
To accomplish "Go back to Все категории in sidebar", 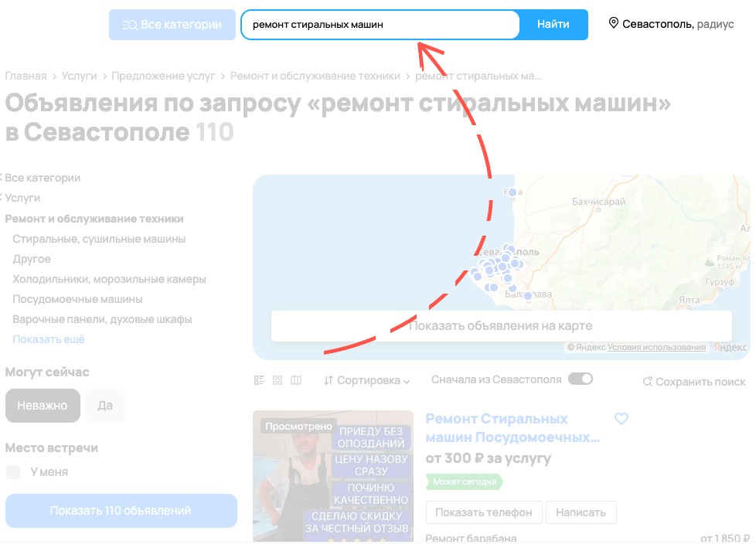I will pos(42,178).
